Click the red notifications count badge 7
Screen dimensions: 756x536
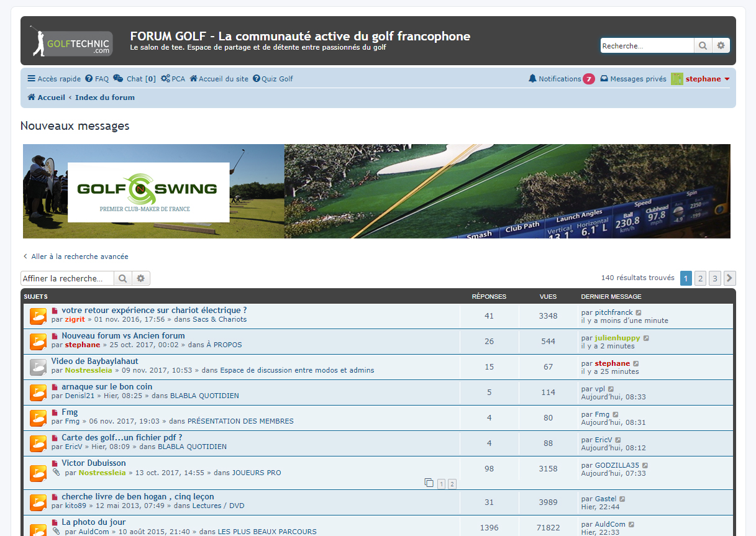pyautogui.click(x=589, y=79)
